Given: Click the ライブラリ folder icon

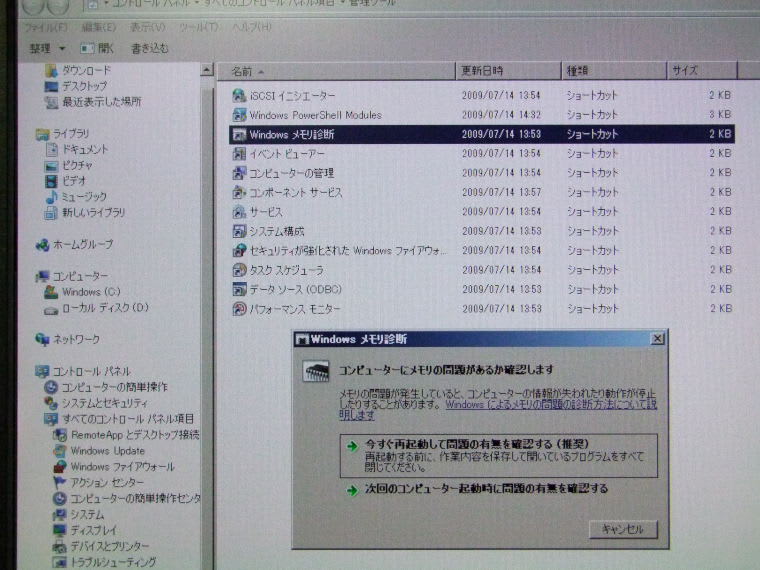Looking at the screenshot, I should [x=43, y=134].
